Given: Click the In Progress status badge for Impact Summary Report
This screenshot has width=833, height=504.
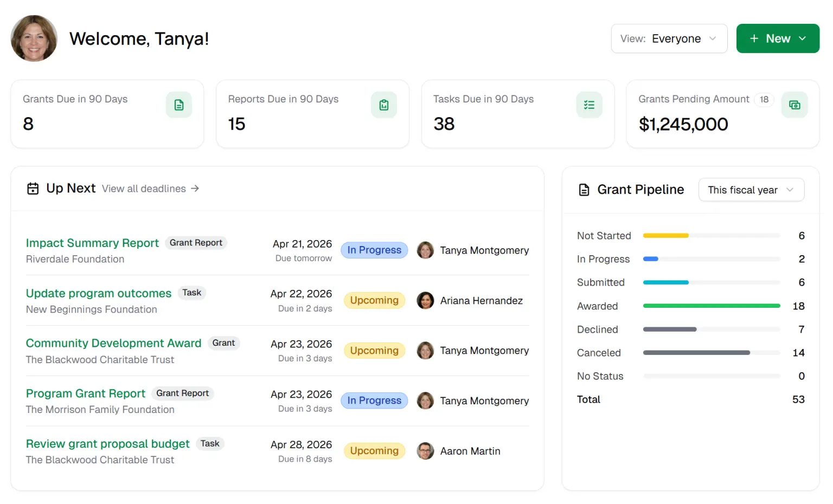Looking at the screenshot, I should (x=374, y=250).
